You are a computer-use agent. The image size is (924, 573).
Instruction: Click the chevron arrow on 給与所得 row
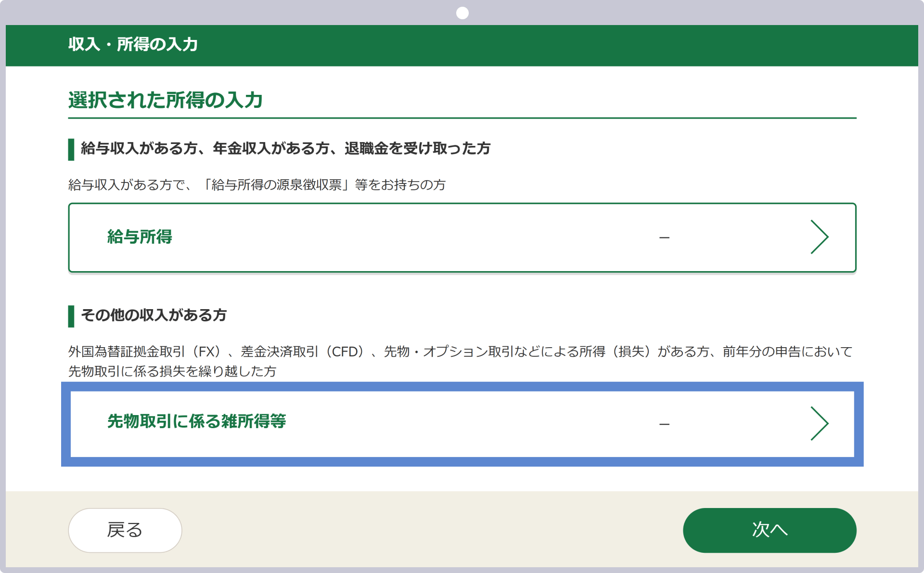pyautogui.click(x=819, y=237)
